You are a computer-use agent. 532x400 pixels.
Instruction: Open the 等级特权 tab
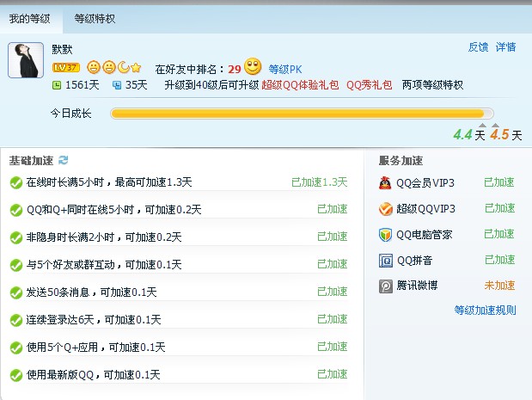tap(95, 19)
